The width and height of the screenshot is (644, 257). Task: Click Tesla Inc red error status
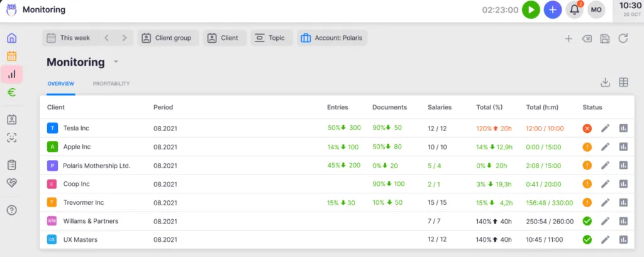click(x=587, y=128)
